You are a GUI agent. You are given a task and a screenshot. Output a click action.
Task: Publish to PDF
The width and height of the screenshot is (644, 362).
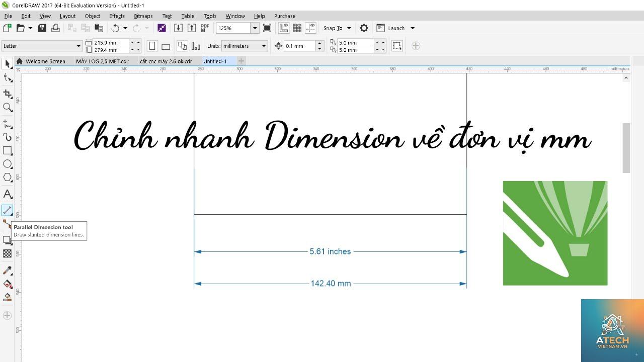pyautogui.click(x=205, y=28)
